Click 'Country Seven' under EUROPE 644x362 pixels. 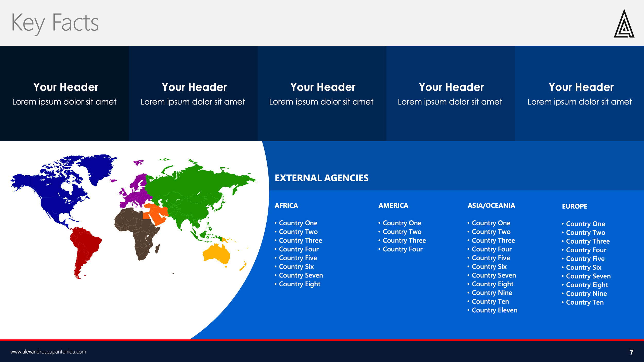pyautogui.click(x=588, y=276)
